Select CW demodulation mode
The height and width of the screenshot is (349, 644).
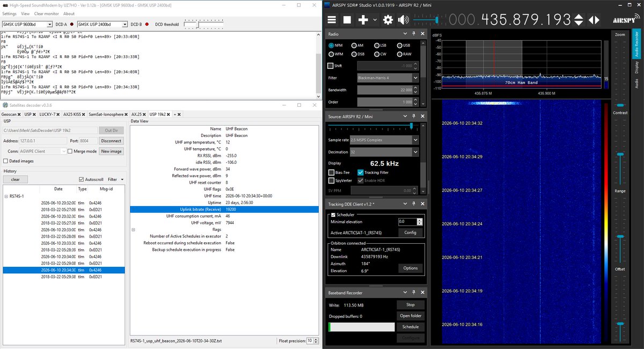click(377, 54)
